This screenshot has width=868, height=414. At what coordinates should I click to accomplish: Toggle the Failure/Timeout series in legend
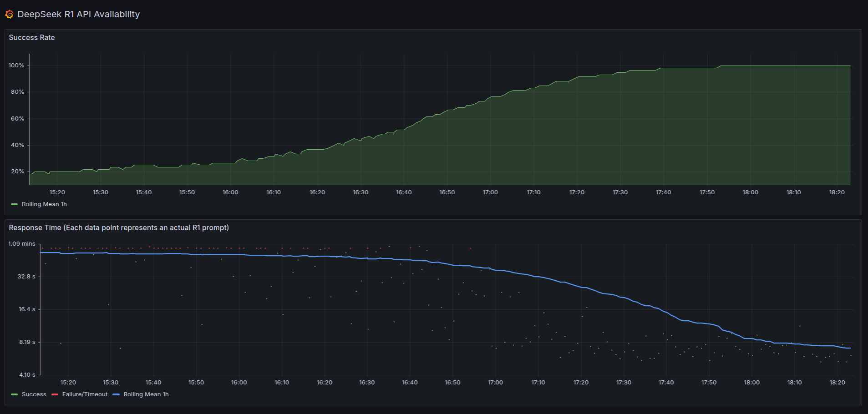pos(85,394)
